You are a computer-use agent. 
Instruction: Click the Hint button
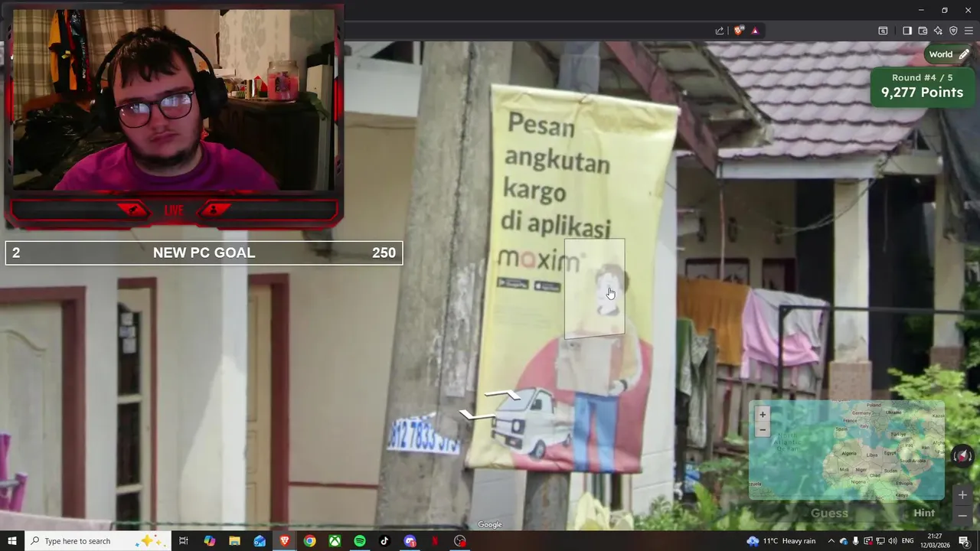924,513
